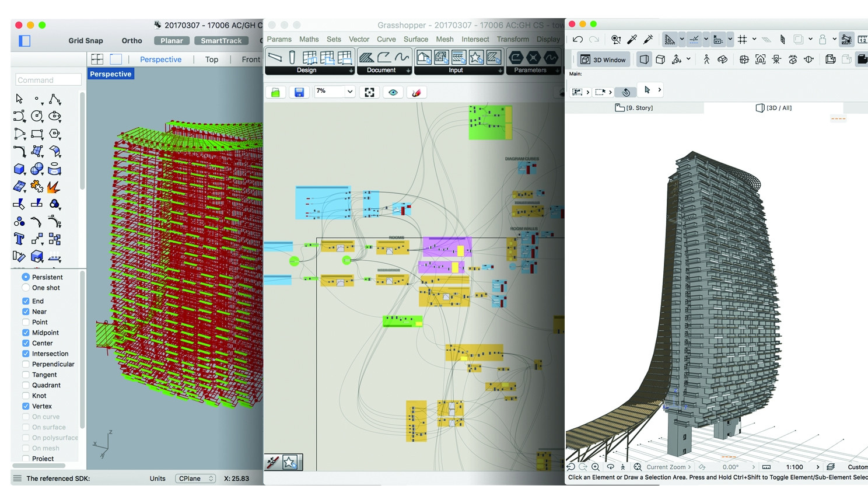Toggle the SmartTrack button
This screenshot has height=503, width=868.
click(221, 41)
